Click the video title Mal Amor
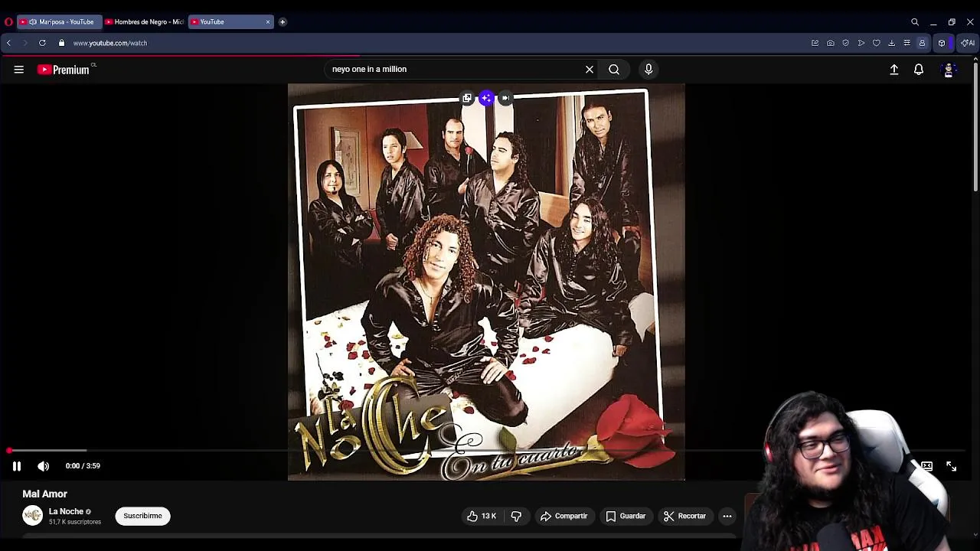The height and width of the screenshot is (551, 980). click(45, 494)
